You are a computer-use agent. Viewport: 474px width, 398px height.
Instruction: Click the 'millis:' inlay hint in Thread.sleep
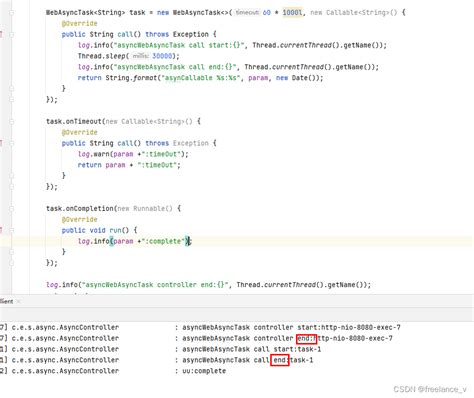click(140, 56)
